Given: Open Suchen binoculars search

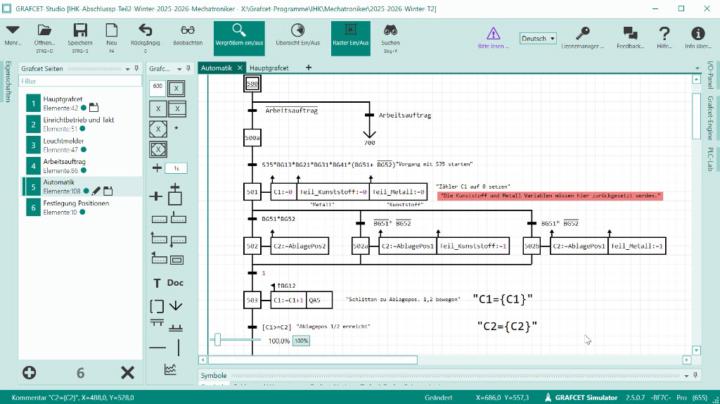Looking at the screenshot, I should (x=390, y=30).
